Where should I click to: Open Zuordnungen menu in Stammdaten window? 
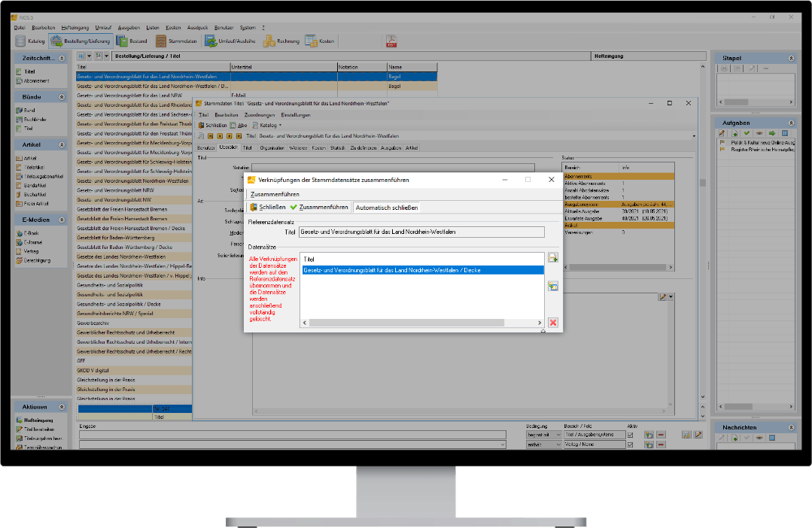[260, 115]
